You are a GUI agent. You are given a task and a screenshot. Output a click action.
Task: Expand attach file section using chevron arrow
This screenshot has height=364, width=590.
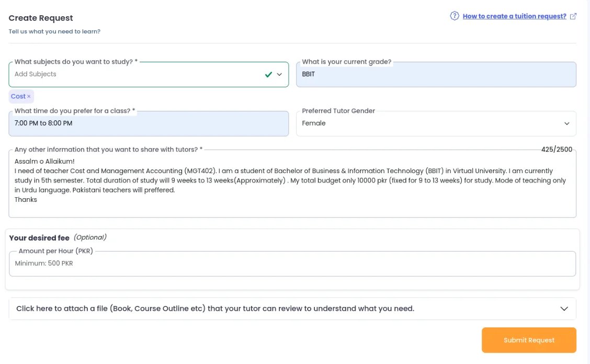tap(564, 309)
